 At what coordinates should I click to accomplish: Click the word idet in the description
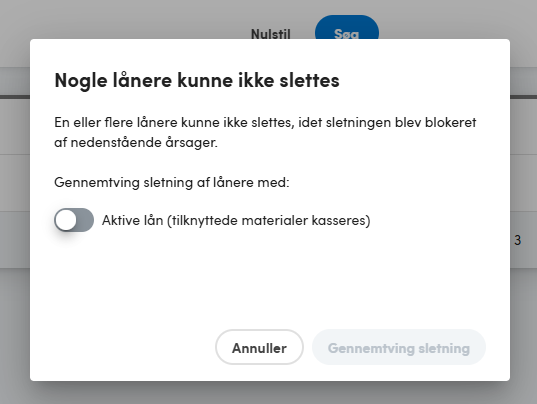point(310,122)
